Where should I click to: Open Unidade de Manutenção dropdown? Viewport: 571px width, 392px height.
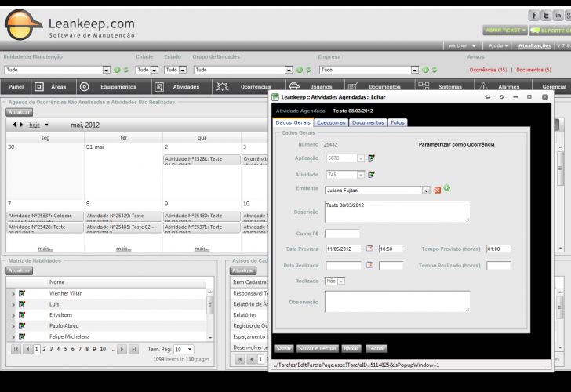pyautogui.click(x=107, y=70)
